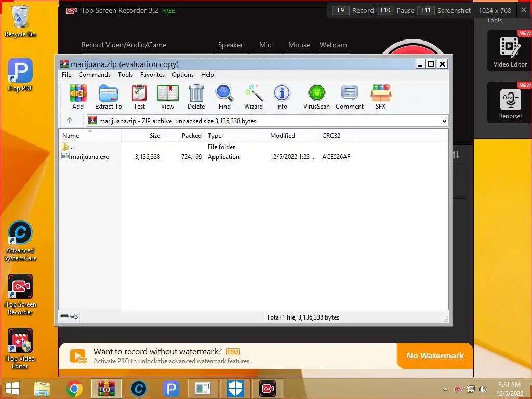
Task: Sort by the Type column header
Action: (236, 136)
